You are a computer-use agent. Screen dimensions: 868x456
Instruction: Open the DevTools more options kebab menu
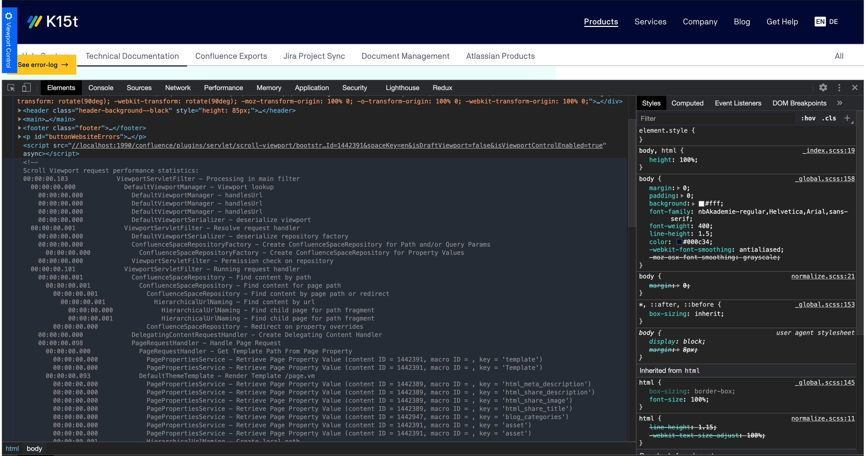[x=839, y=88]
